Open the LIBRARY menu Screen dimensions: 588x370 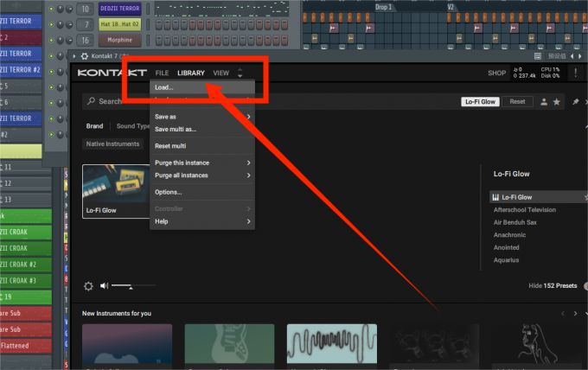[191, 73]
